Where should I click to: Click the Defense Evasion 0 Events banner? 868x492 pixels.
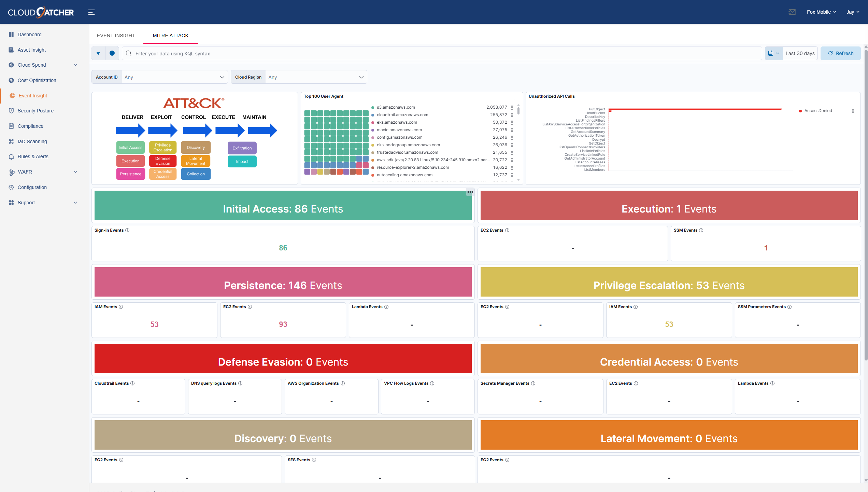283,359
